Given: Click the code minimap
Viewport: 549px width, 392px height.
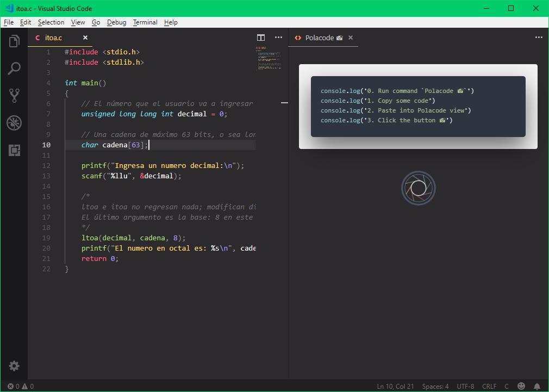Looking at the screenshot, I should tap(268, 58).
